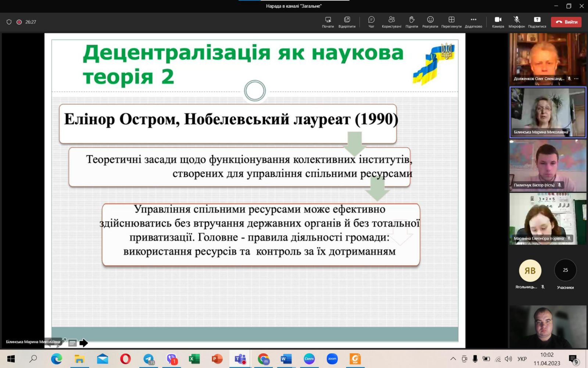Select Долженков Олег video tile
Screen dimensions: 588x368
(548, 59)
